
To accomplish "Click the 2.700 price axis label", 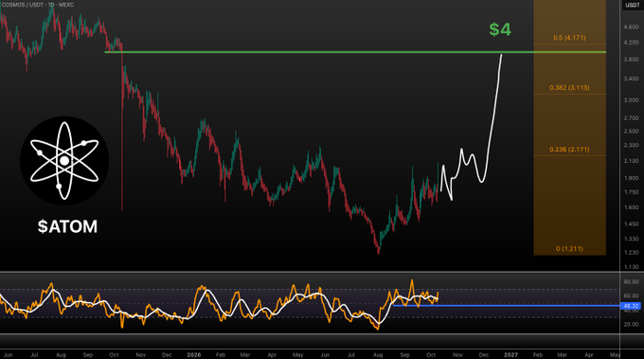I will click(x=631, y=117).
